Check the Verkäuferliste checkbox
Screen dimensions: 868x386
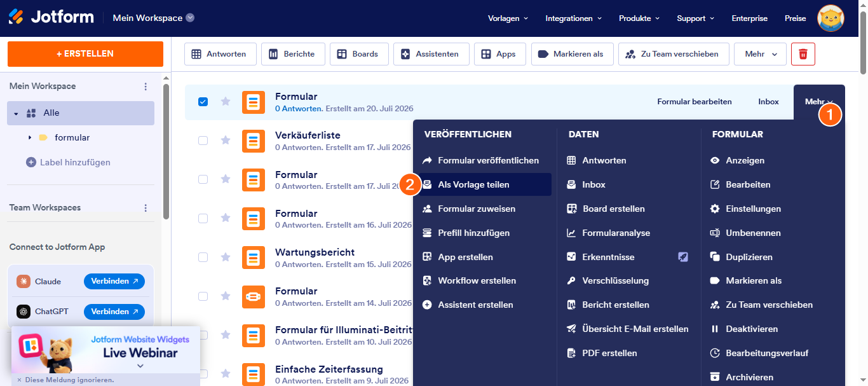(203, 141)
